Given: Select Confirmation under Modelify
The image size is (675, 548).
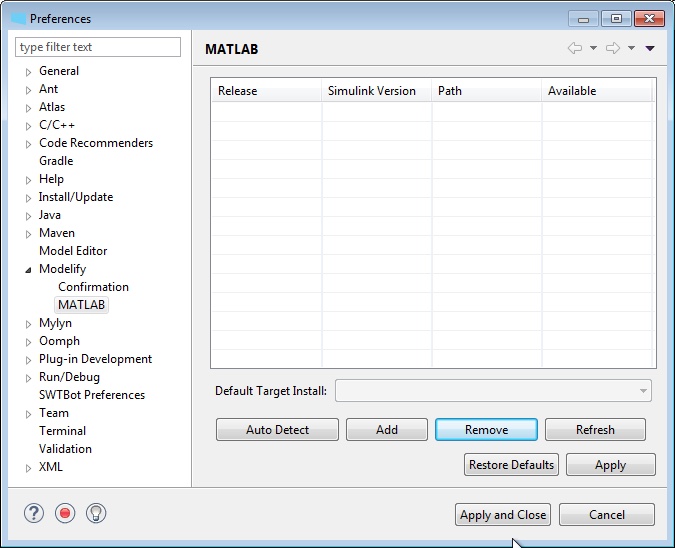Looking at the screenshot, I should (93, 287).
